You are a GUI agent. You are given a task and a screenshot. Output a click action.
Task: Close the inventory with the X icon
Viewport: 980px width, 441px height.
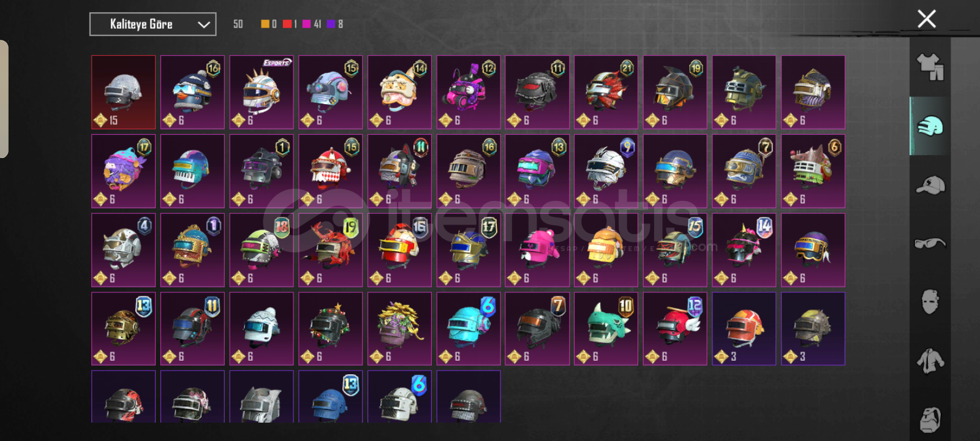tap(927, 19)
